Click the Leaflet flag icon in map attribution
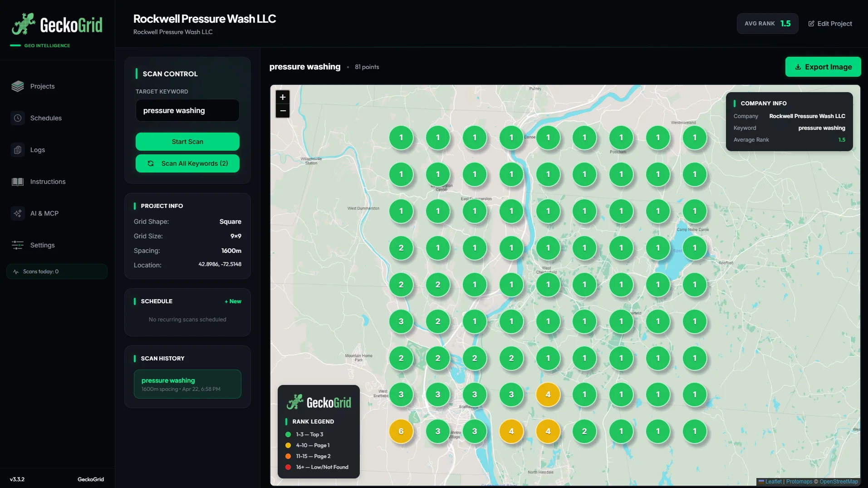 (761, 482)
